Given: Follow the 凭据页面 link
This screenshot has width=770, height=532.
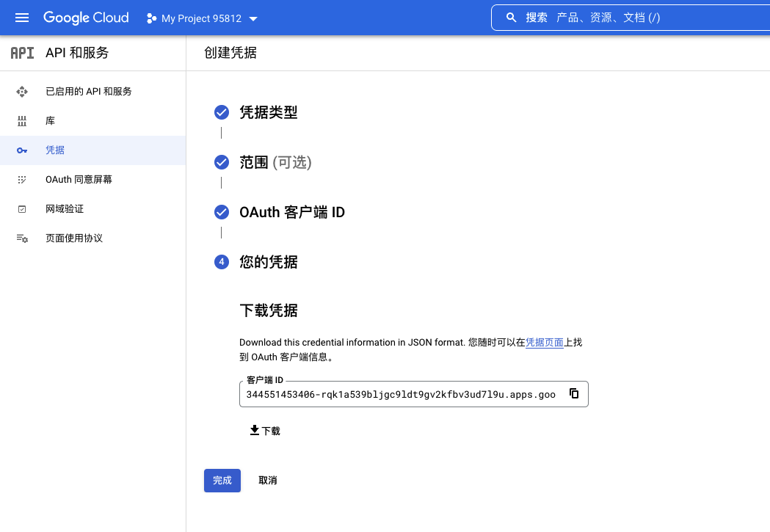Looking at the screenshot, I should (544, 343).
